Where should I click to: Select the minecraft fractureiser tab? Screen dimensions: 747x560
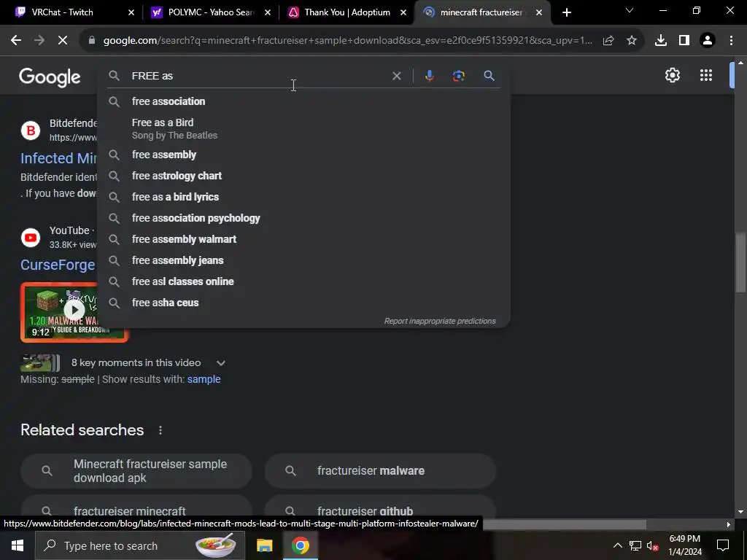click(x=481, y=12)
